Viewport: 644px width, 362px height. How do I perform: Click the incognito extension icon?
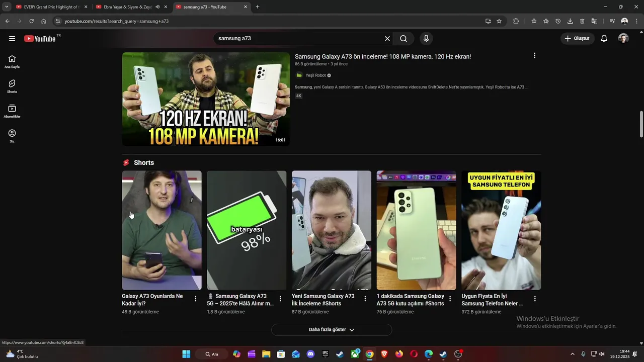(534, 21)
